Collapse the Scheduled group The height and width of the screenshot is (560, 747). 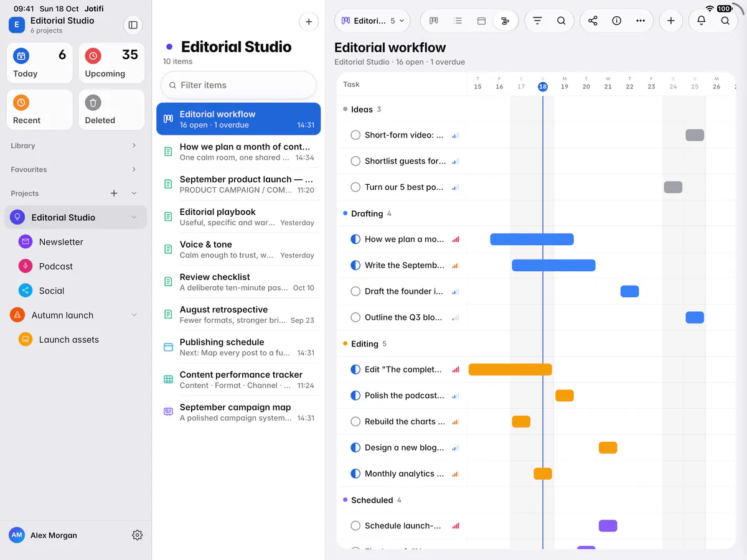[x=372, y=500]
